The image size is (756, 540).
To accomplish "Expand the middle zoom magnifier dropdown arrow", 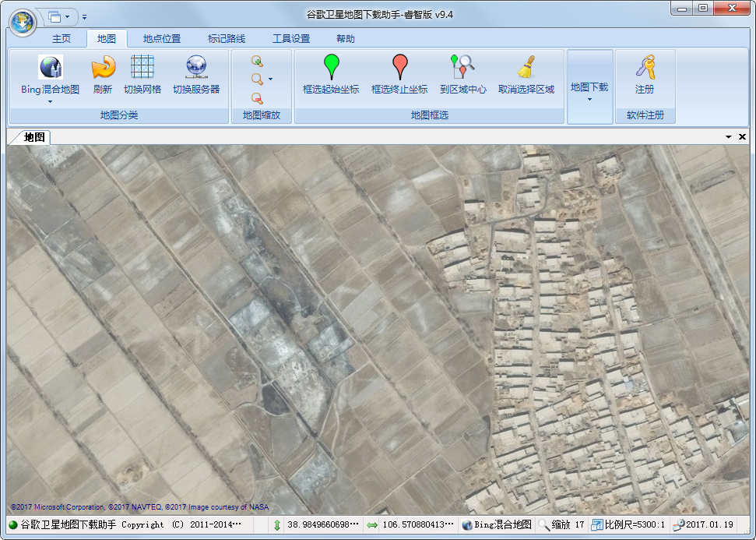I will point(270,79).
